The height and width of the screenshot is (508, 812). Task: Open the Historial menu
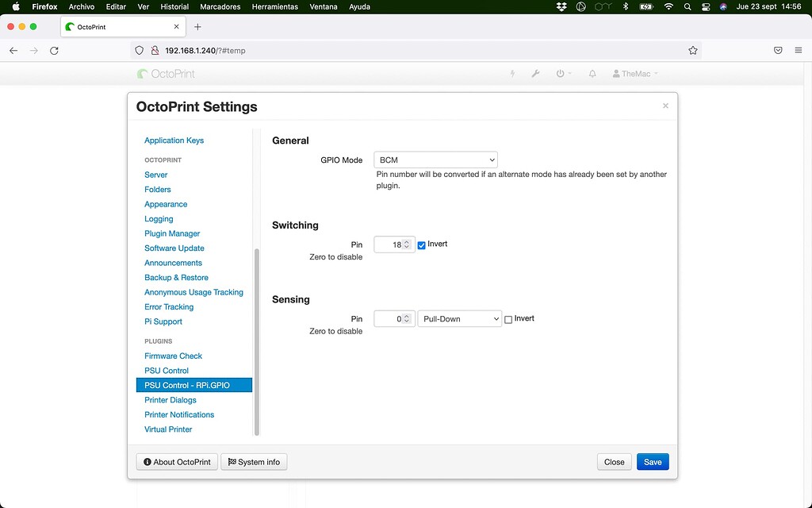174,6
